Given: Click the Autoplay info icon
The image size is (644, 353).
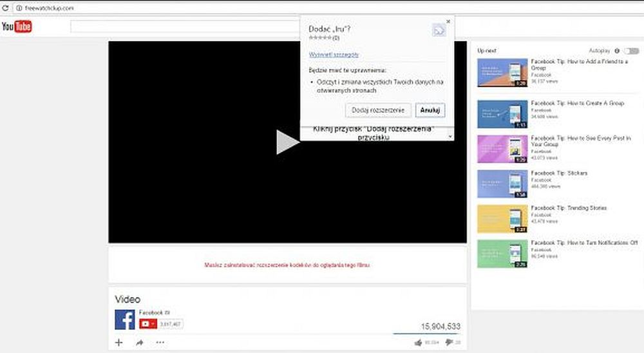Looking at the screenshot, I should point(617,51).
